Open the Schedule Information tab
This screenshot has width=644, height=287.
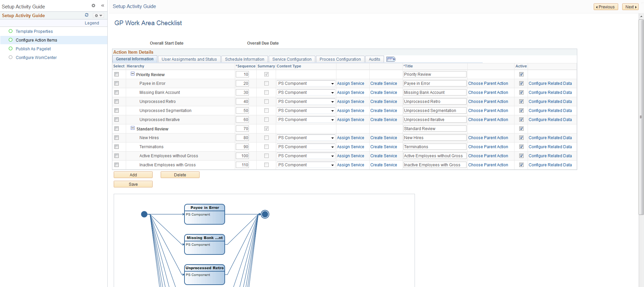tap(245, 59)
